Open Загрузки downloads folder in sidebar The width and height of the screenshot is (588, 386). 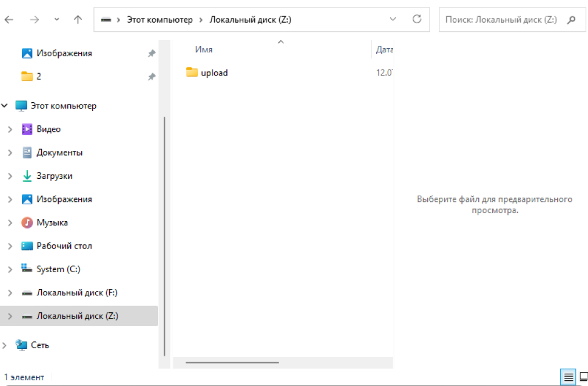54,176
